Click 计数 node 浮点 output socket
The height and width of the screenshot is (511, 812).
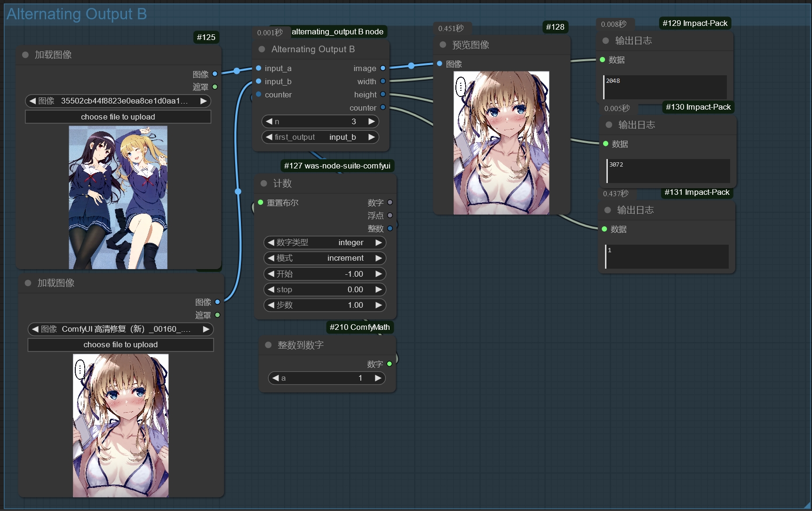pos(390,216)
